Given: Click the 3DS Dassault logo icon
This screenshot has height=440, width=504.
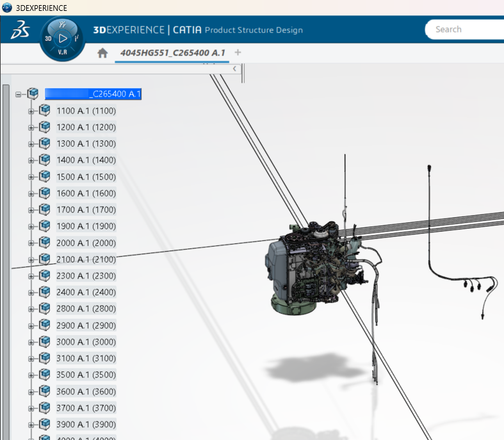Looking at the screenshot, I should click(x=20, y=30).
